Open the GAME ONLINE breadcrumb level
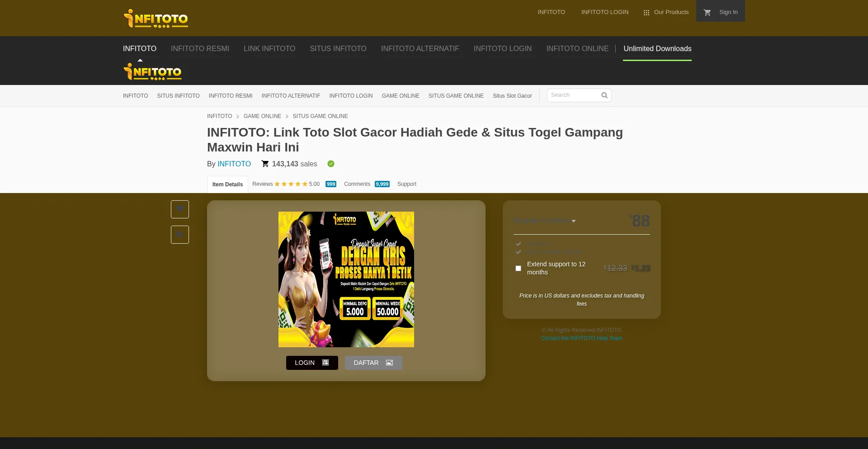 (x=262, y=116)
